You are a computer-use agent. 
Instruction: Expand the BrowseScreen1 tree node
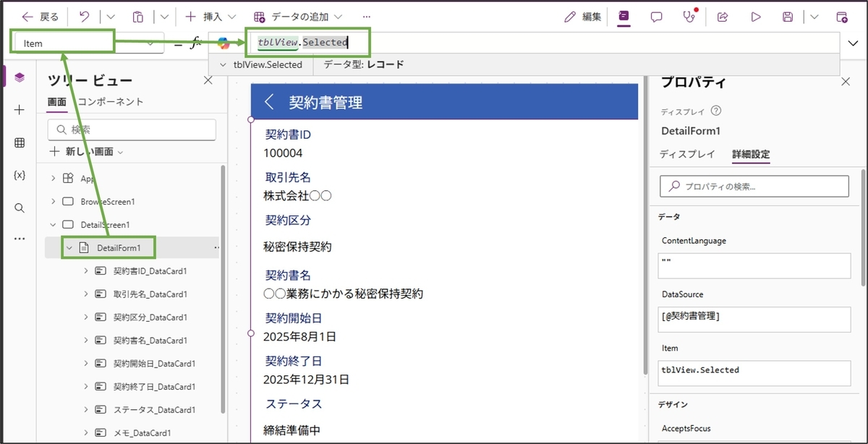point(53,201)
